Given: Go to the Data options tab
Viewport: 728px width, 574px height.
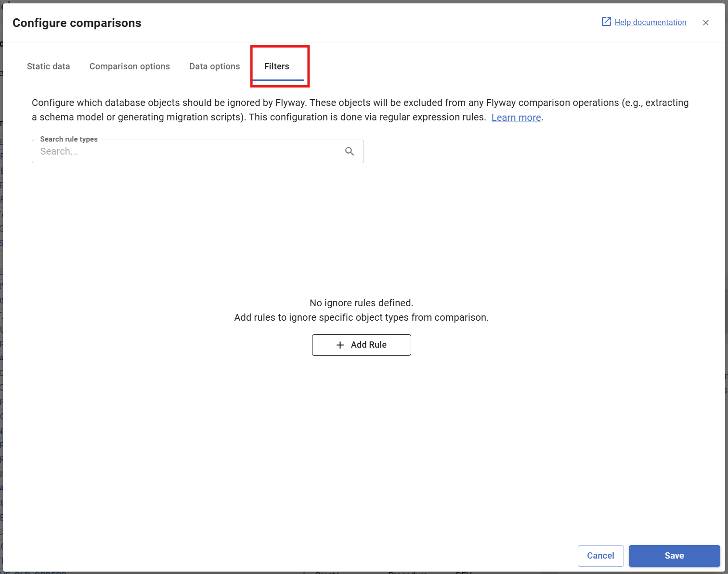Looking at the screenshot, I should pos(214,66).
